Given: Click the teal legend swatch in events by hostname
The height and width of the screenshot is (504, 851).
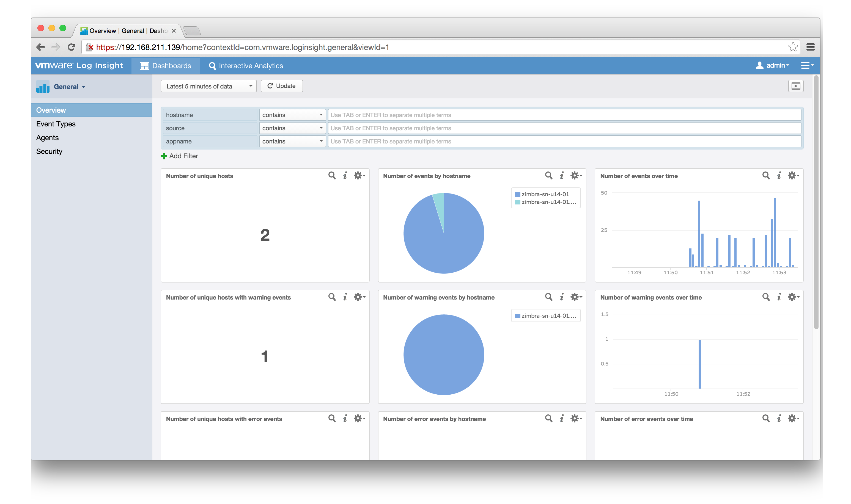Looking at the screenshot, I should click(x=517, y=203).
